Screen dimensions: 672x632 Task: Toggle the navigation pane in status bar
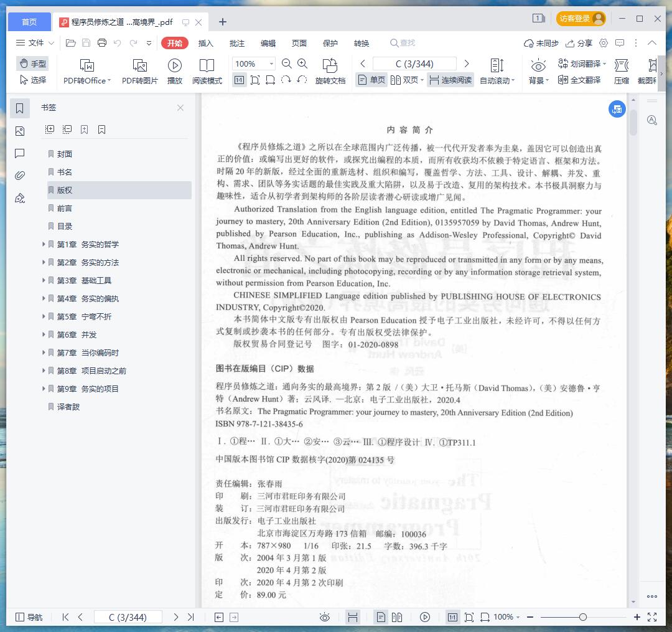[x=29, y=617]
